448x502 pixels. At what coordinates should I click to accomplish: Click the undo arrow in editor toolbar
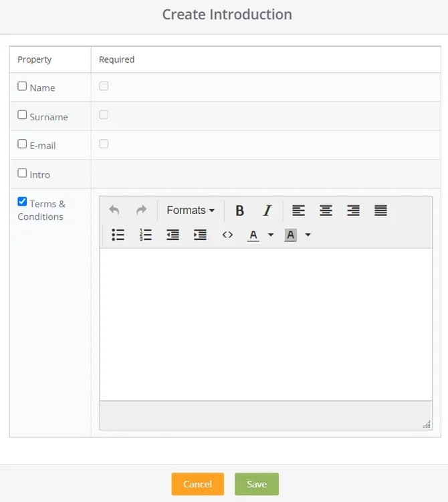[x=114, y=211]
